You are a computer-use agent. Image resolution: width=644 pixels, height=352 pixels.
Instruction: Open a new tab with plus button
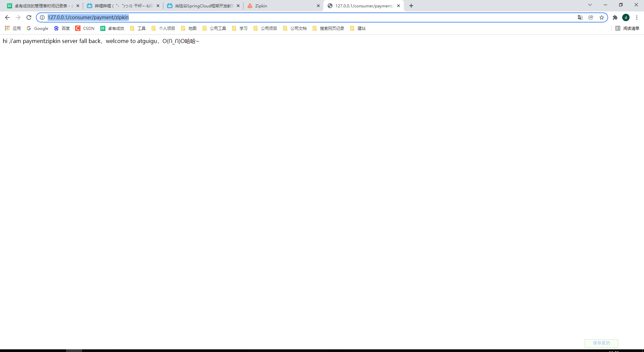click(411, 6)
